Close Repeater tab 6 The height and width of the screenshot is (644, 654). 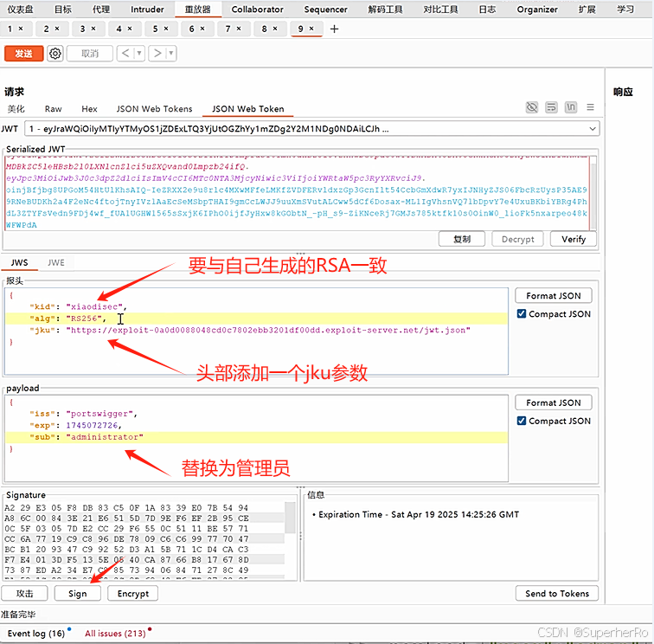click(x=202, y=29)
